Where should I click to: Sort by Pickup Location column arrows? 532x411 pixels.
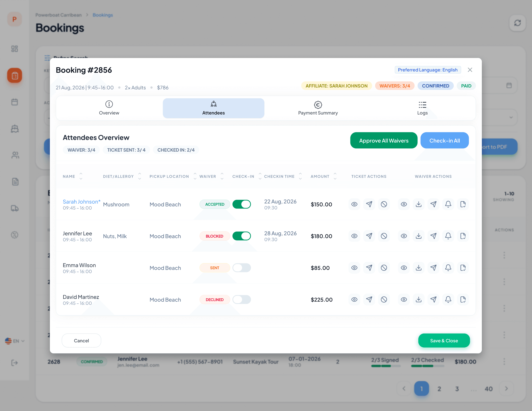pos(195,176)
